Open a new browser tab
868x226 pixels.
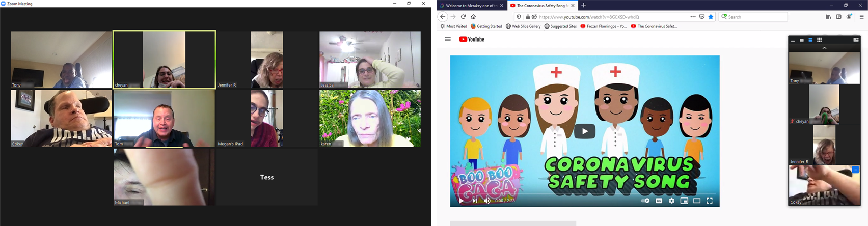coord(584,5)
